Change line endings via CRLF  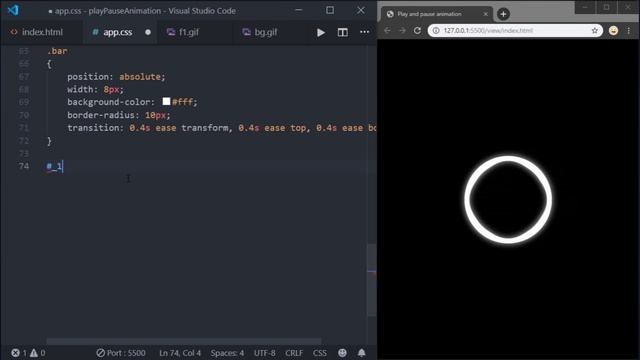(294, 353)
